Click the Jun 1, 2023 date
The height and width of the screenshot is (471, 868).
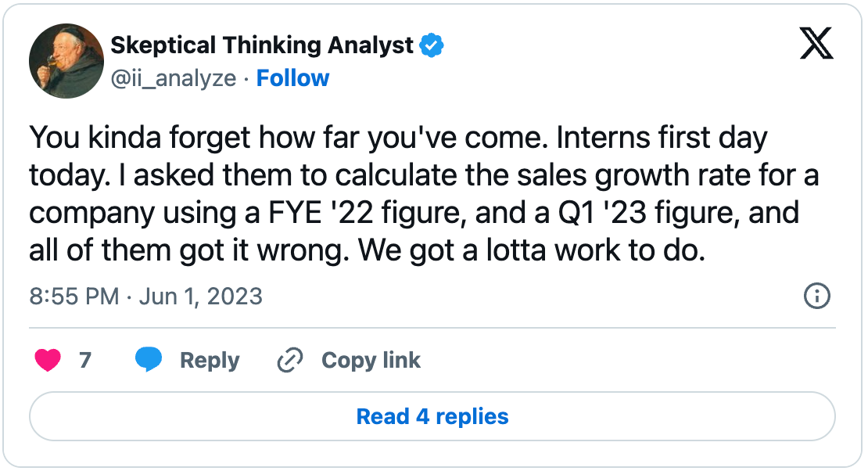pos(200,297)
